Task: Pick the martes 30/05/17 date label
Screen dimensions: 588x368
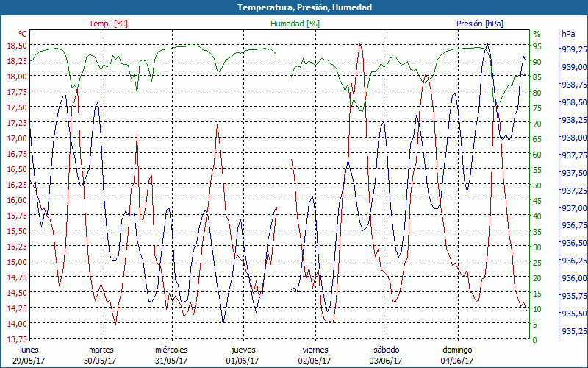Action: 101,355
